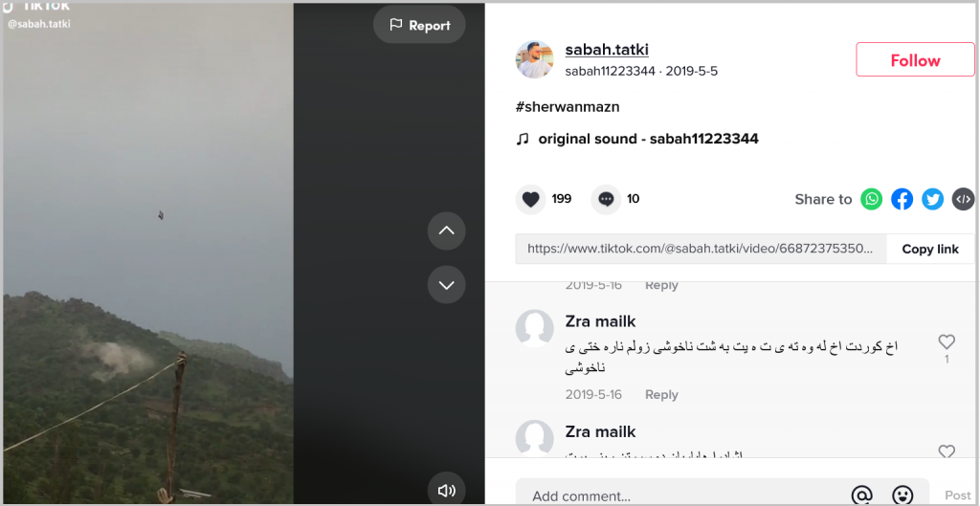The image size is (980, 506).
Task: Report this video
Action: tap(419, 25)
